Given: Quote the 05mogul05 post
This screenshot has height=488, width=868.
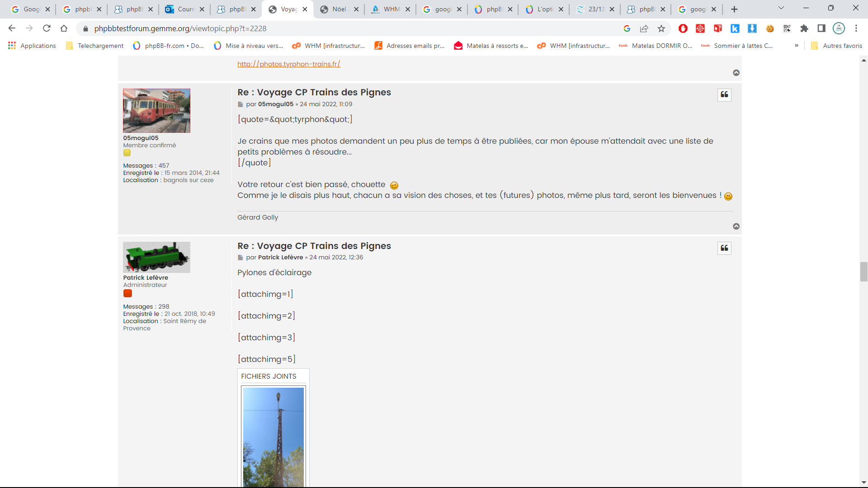Looking at the screenshot, I should coord(724,95).
